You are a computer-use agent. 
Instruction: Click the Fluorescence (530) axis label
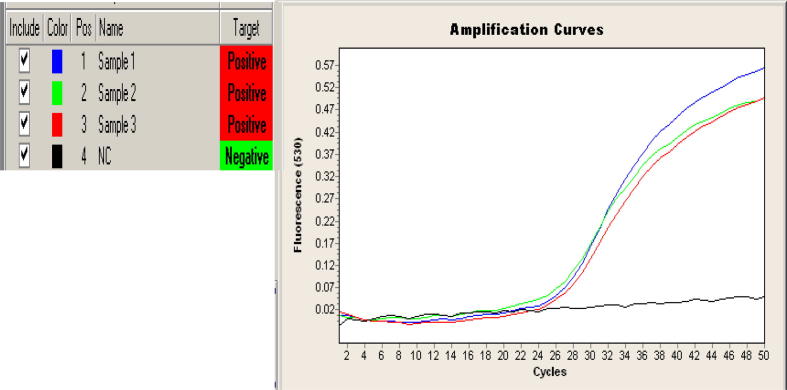point(298,194)
